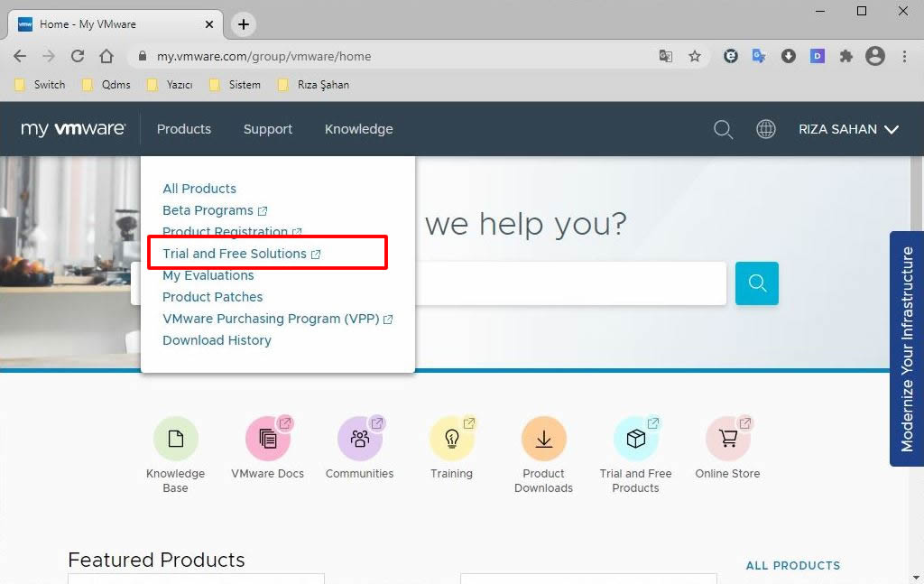Open the Modernize Your Infrastructure side tab
924x584 pixels.
906,349
